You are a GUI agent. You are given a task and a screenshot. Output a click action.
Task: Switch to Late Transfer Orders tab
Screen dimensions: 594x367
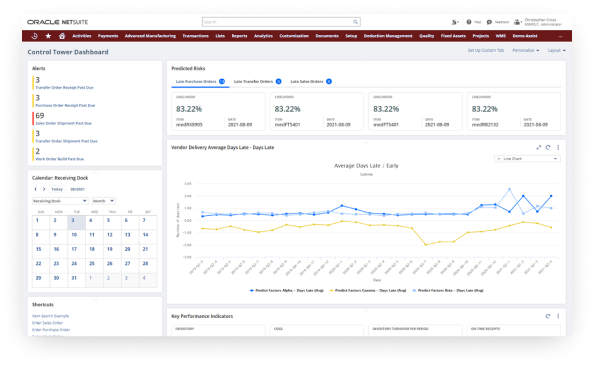(257, 81)
